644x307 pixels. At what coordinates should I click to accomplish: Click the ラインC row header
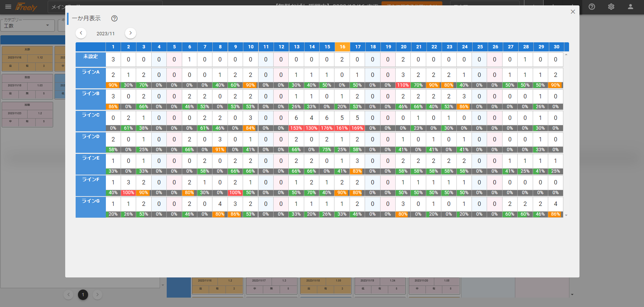tap(91, 115)
